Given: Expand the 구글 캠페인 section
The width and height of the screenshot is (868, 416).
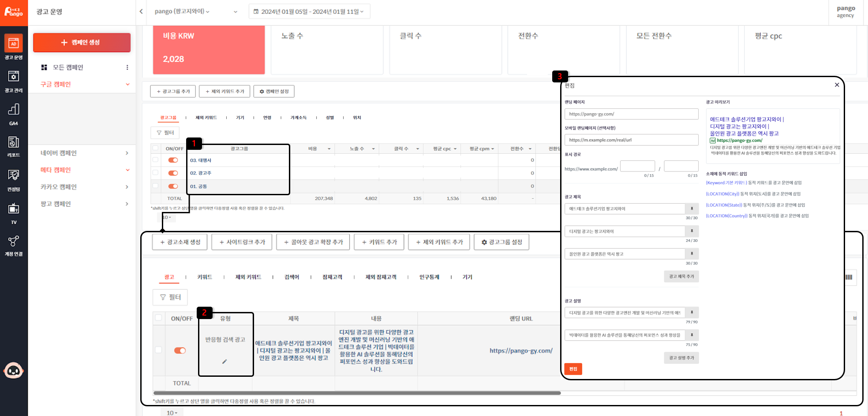Looking at the screenshot, I should coord(127,84).
